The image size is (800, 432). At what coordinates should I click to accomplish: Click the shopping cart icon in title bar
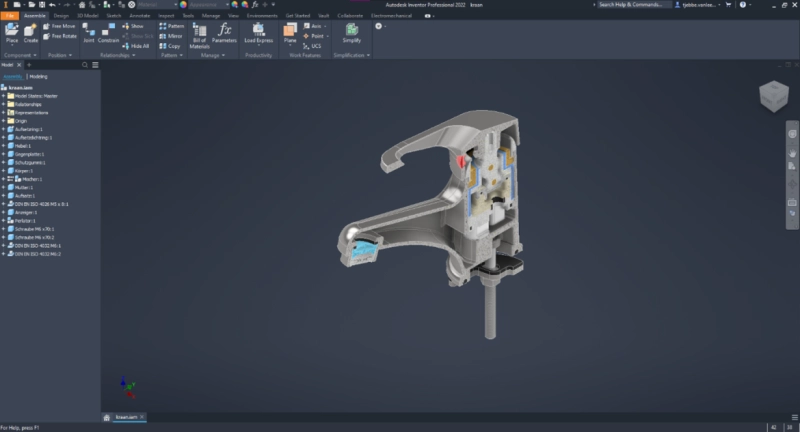point(728,5)
